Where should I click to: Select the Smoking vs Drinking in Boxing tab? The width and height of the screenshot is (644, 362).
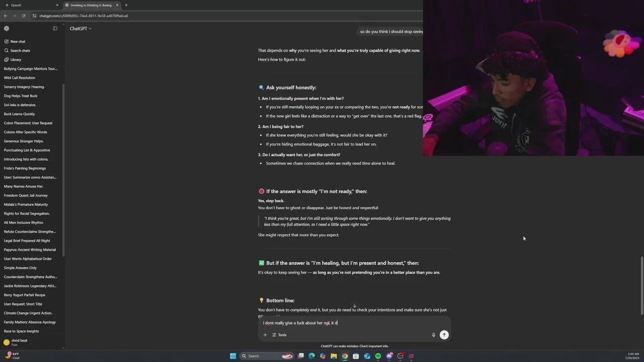pyautogui.click(x=91, y=5)
